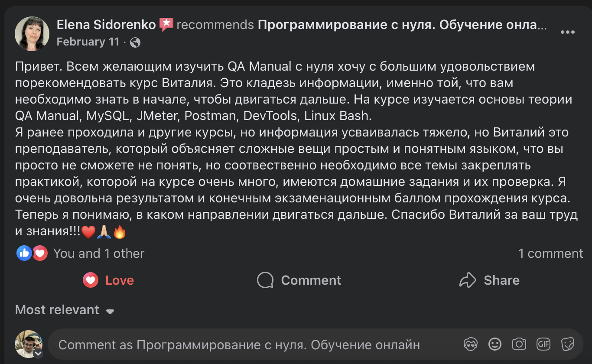Click the heart Love reaction icon by the counter

tap(39, 253)
